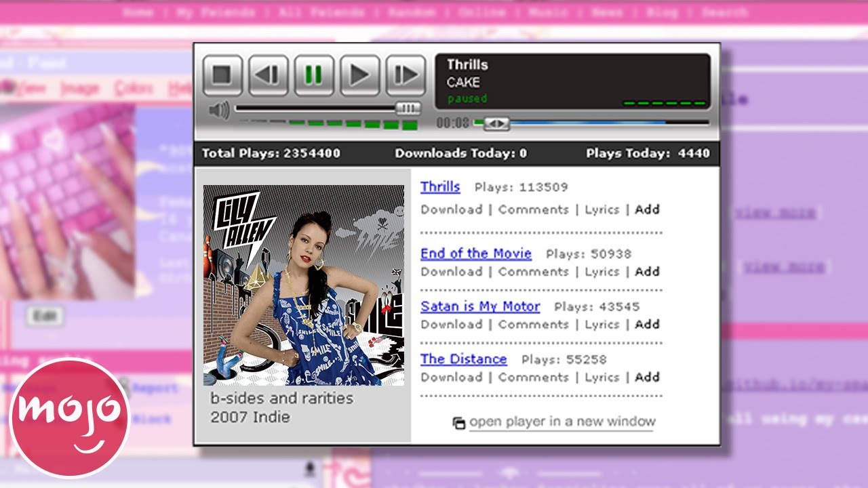
Task: View Lyrics for Thrills
Action: coord(602,209)
